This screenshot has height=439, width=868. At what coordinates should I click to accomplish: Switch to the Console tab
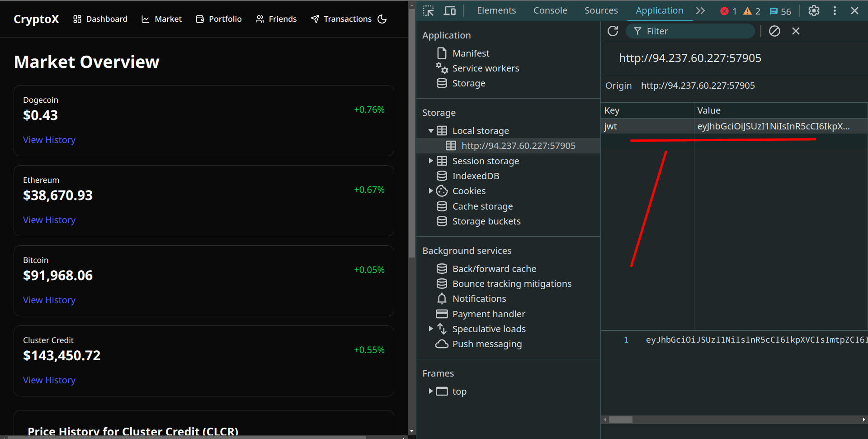(x=550, y=10)
